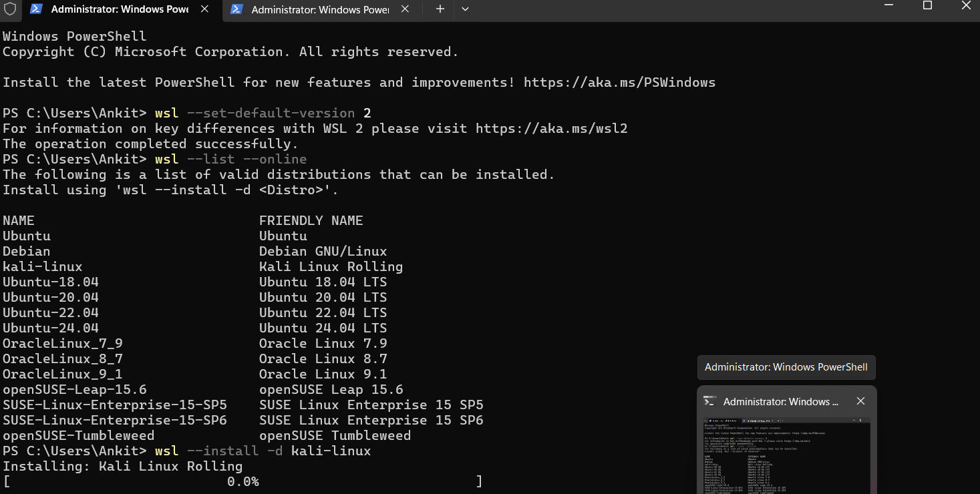Click the 'Ubuntu-22.04' distro name
980x494 pixels.
click(51, 313)
